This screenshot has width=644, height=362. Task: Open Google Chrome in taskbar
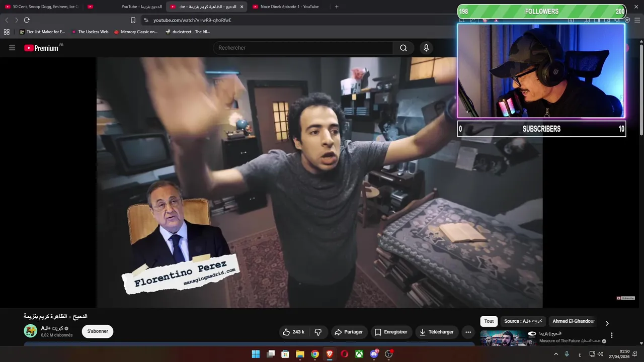coord(315,354)
